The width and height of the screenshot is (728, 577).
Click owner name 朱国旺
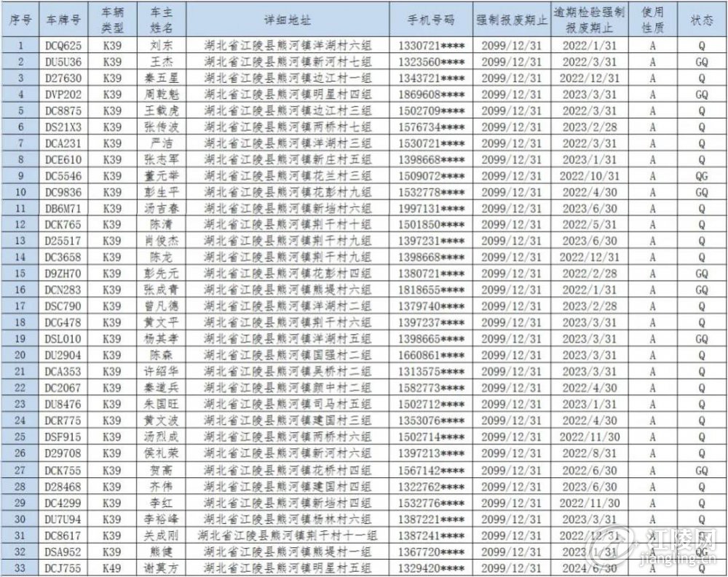pos(162,405)
